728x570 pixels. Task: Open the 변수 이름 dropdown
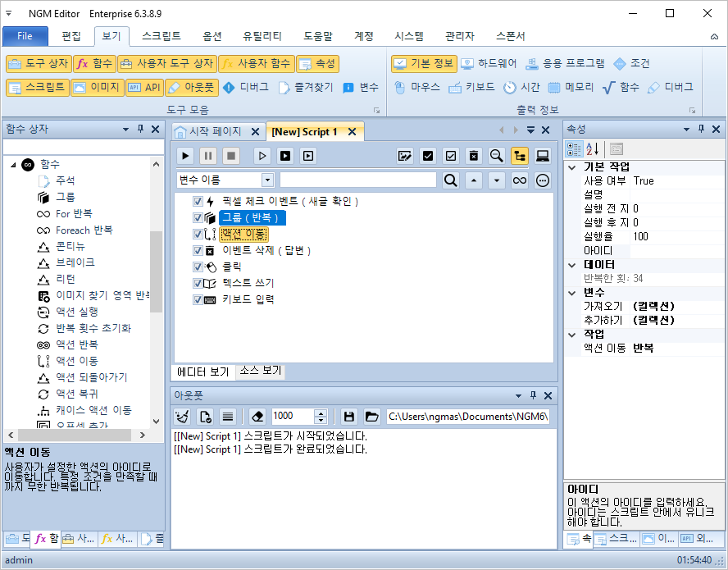coord(267,180)
